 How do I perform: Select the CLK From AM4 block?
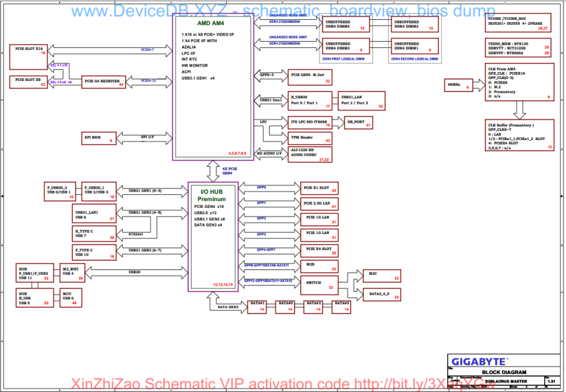pos(519,82)
